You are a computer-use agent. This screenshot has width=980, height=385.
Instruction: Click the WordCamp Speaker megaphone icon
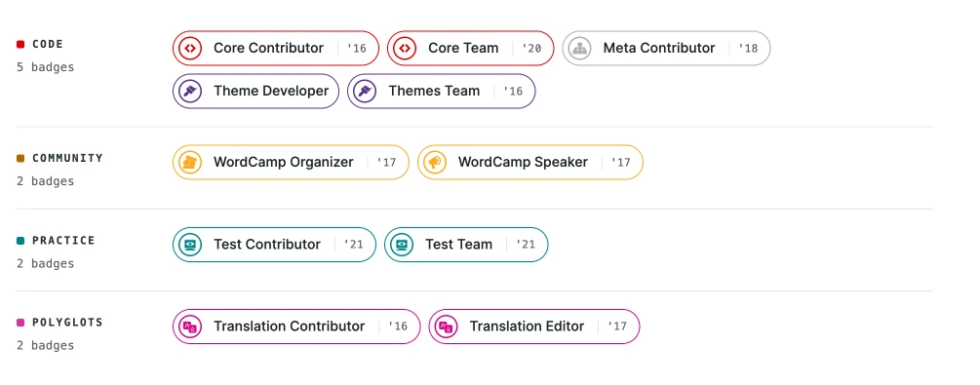click(x=435, y=163)
